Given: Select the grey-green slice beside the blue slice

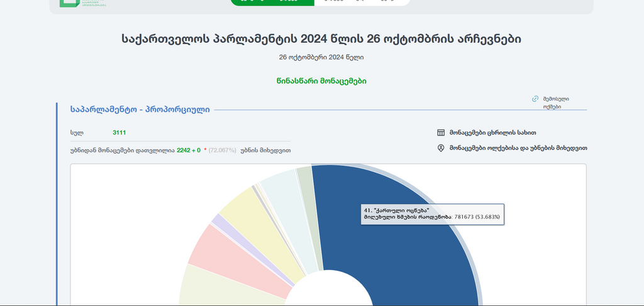Looking at the screenshot, I should [311, 218].
